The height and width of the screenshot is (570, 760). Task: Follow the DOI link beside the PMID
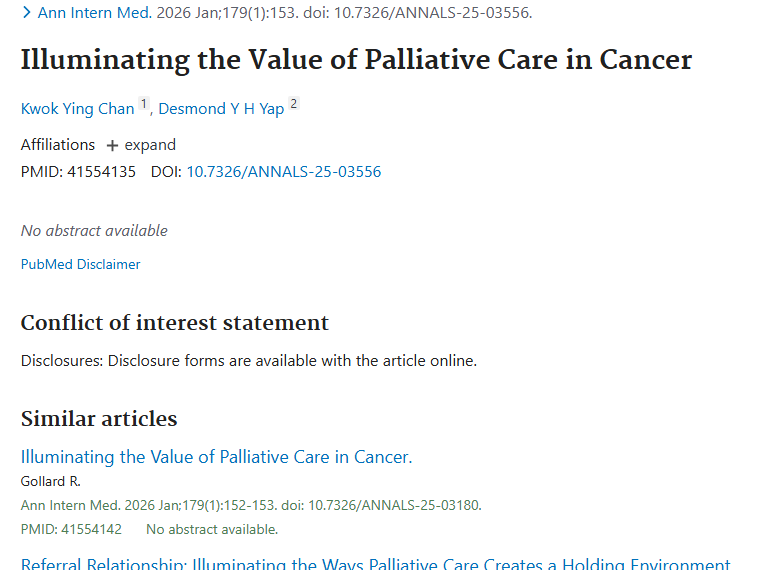[284, 171]
